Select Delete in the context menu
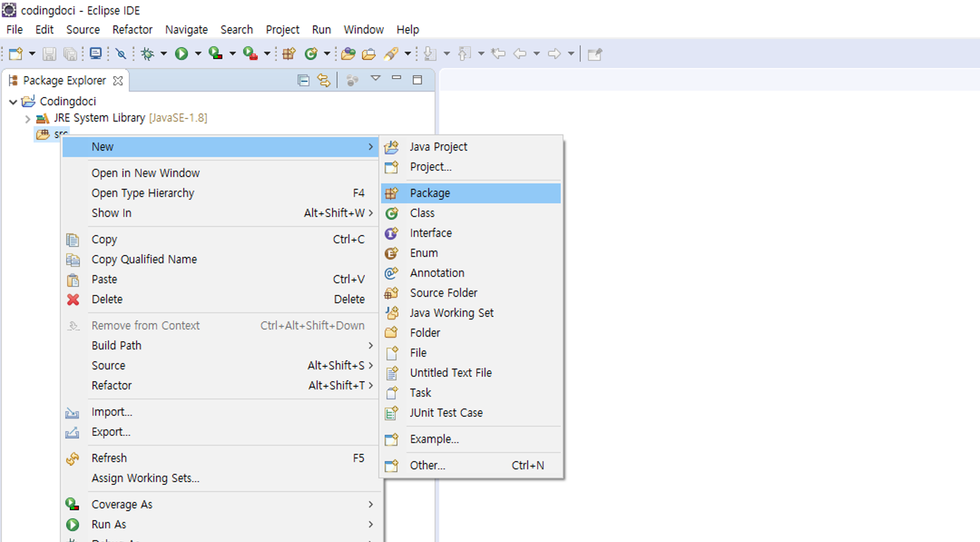Image resolution: width=980 pixels, height=542 pixels. point(220,299)
